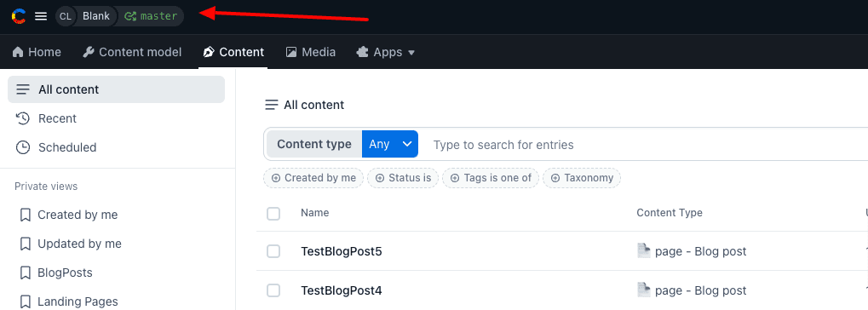868x310 pixels.
Task: Click the CL space avatar badge
Action: [x=66, y=16]
